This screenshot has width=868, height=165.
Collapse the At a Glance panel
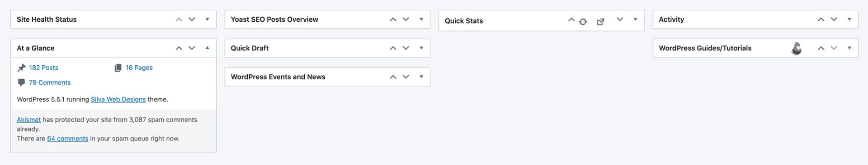(x=208, y=48)
